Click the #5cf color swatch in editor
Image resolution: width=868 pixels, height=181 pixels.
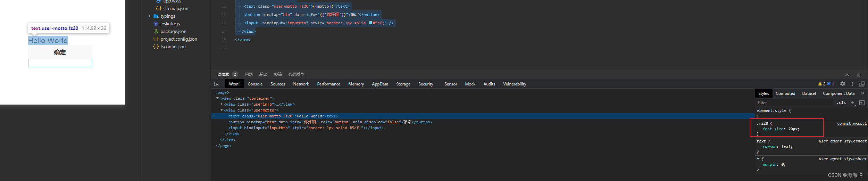pos(370,23)
